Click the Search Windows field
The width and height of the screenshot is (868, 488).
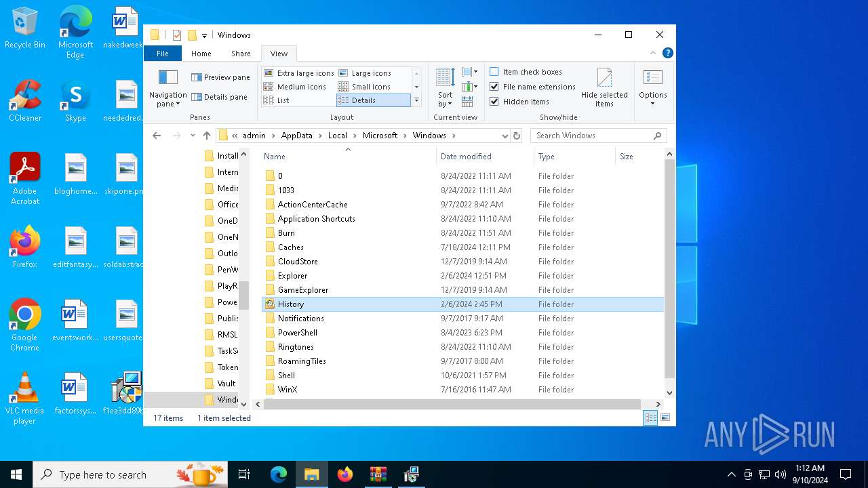point(598,136)
